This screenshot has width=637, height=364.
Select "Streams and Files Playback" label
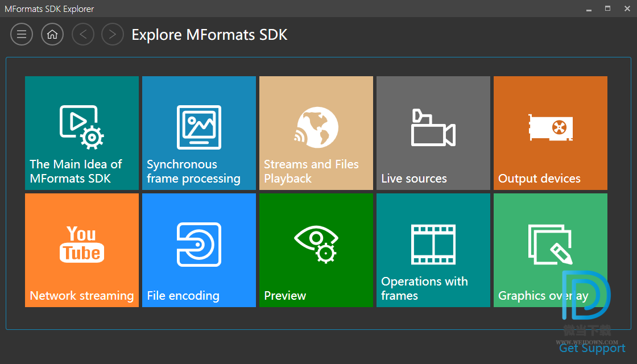pyautogui.click(x=311, y=171)
